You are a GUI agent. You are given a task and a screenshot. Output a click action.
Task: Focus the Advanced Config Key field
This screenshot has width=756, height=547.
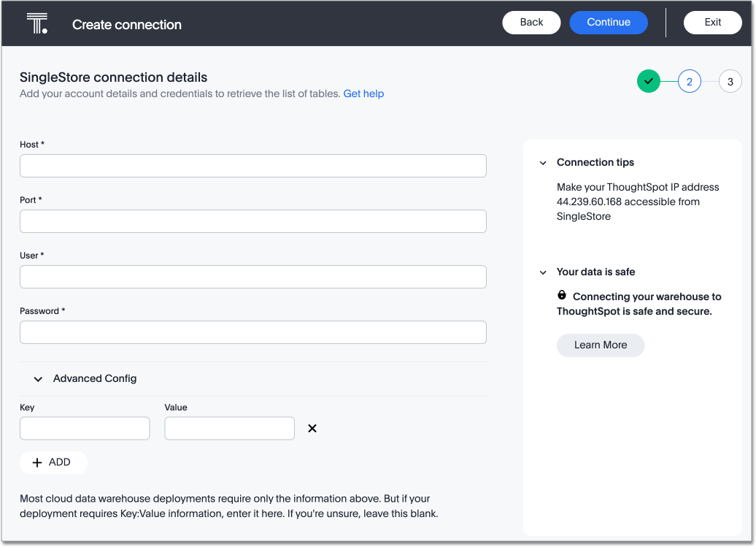tap(85, 429)
